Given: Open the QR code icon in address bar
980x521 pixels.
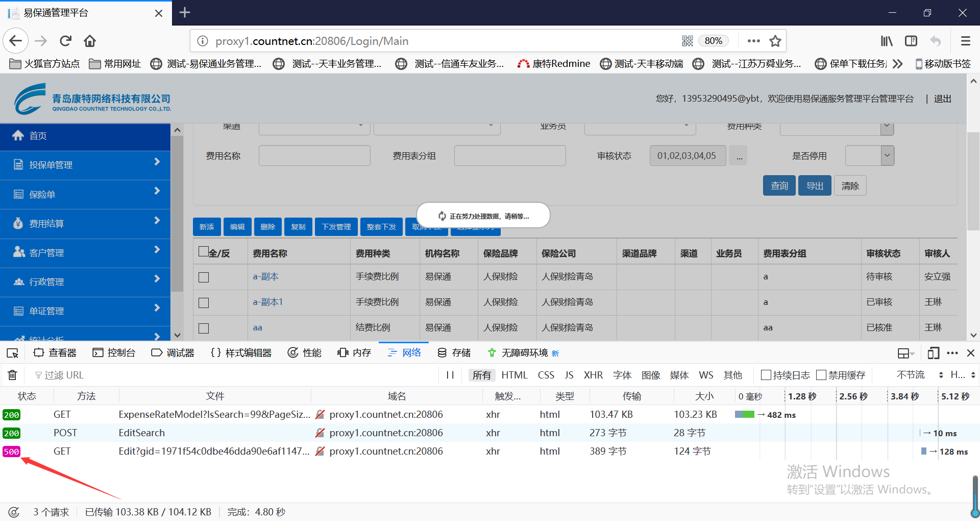Looking at the screenshot, I should point(688,41).
